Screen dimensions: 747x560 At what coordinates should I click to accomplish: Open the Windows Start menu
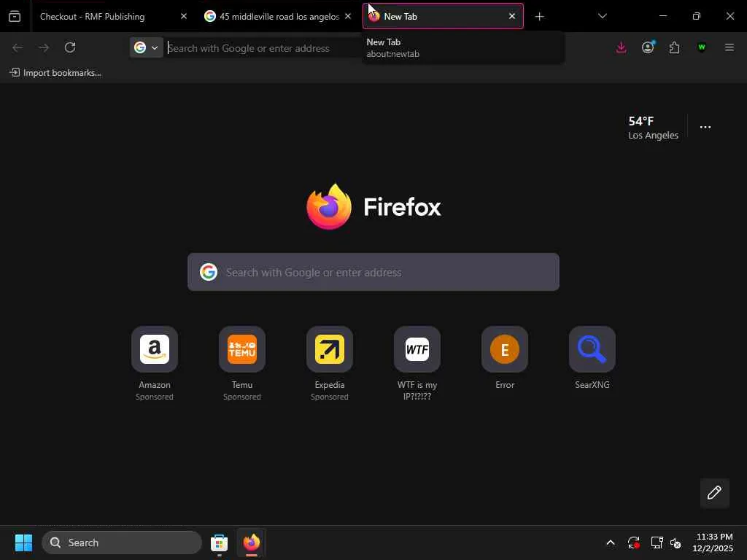click(x=23, y=542)
